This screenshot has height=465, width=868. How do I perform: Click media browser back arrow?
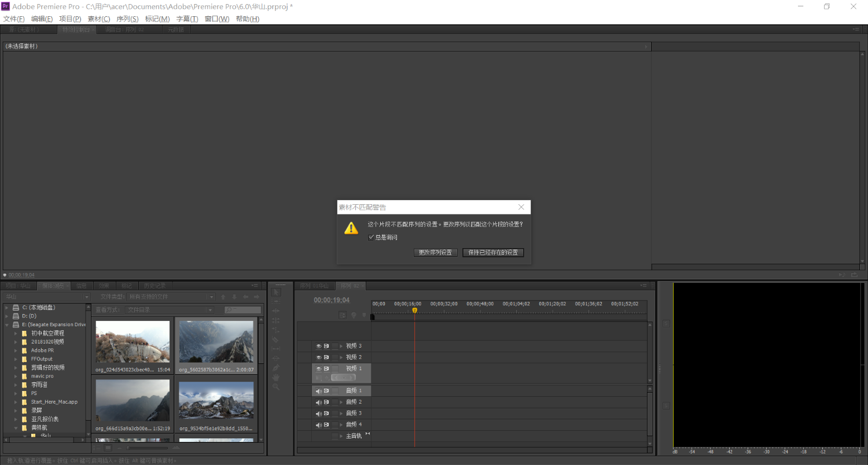click(x=245, y=297)
